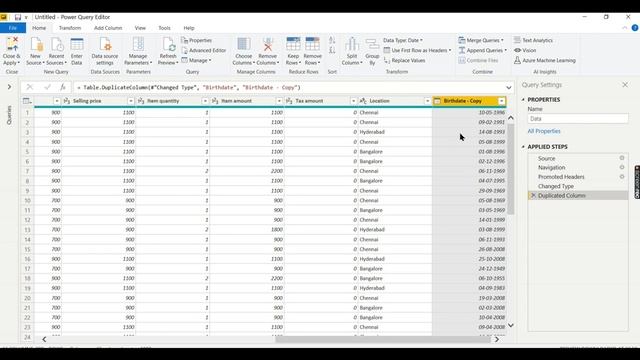The width and height of the screenshot is (640, 360).
Task: Open Item quantity column filter dropdown
Action: coord(205,101)
